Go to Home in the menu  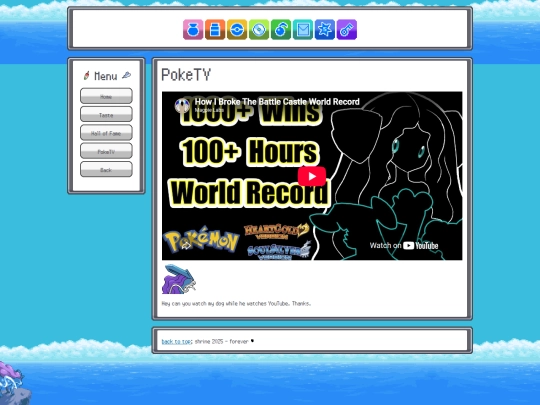click(106, 96)
